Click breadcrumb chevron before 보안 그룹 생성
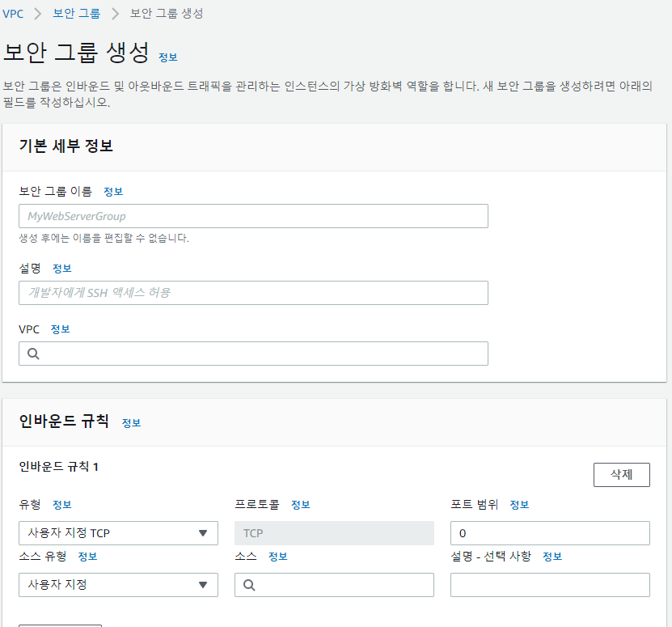The width and height of the screenshot is (672, 627). (x=115, y=14)
